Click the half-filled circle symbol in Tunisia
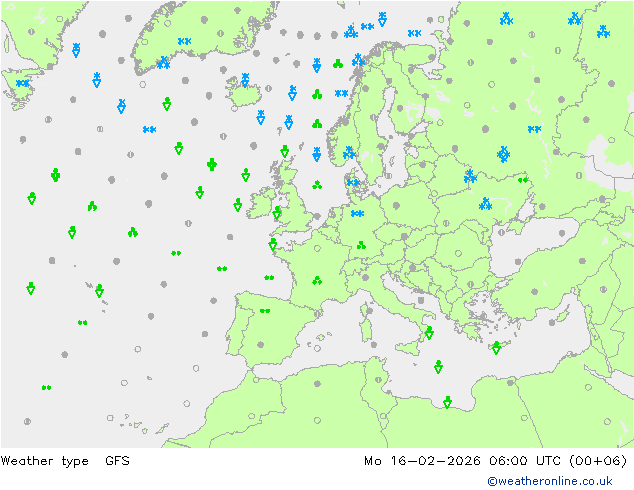634x490 pixels. 378,380
